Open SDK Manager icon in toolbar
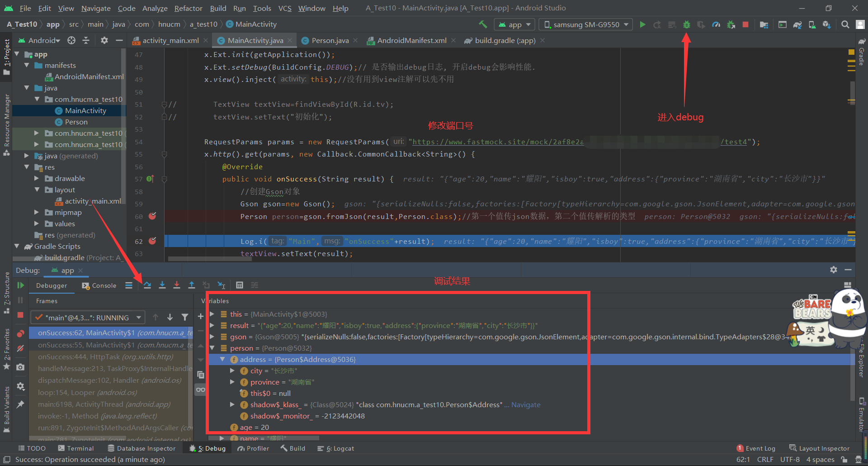Screen dimensions: 868x466 [826, 24]
